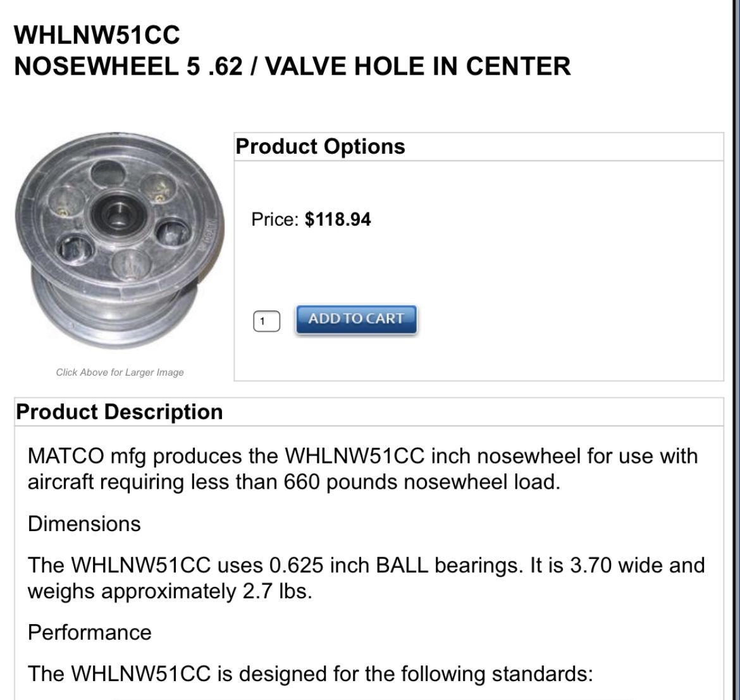Image resolution: width=740 pixels, height=700 pixels.
Task: Select the Product Options header
Action: pos(320,147)
